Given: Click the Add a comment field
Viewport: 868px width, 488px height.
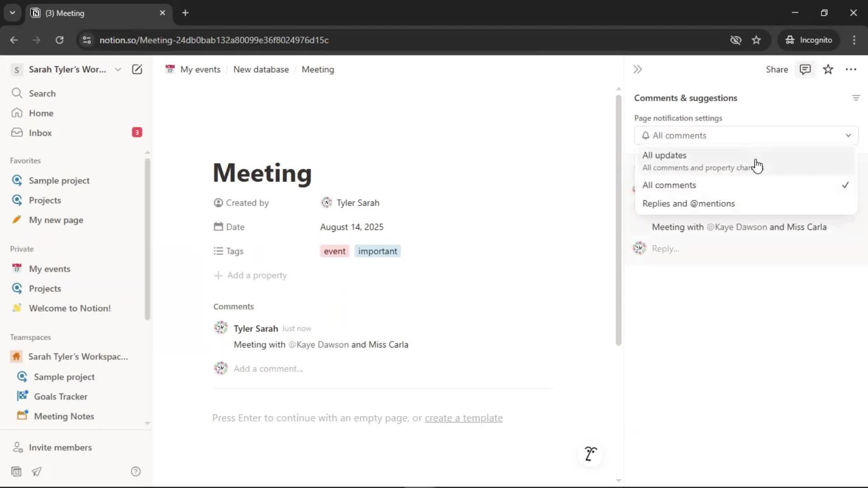Looking at the screenshot, I should pos(268,369).
